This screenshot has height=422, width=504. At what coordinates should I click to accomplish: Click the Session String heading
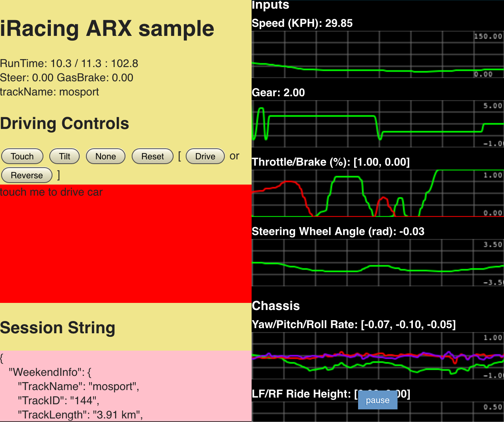coord(58,328)
